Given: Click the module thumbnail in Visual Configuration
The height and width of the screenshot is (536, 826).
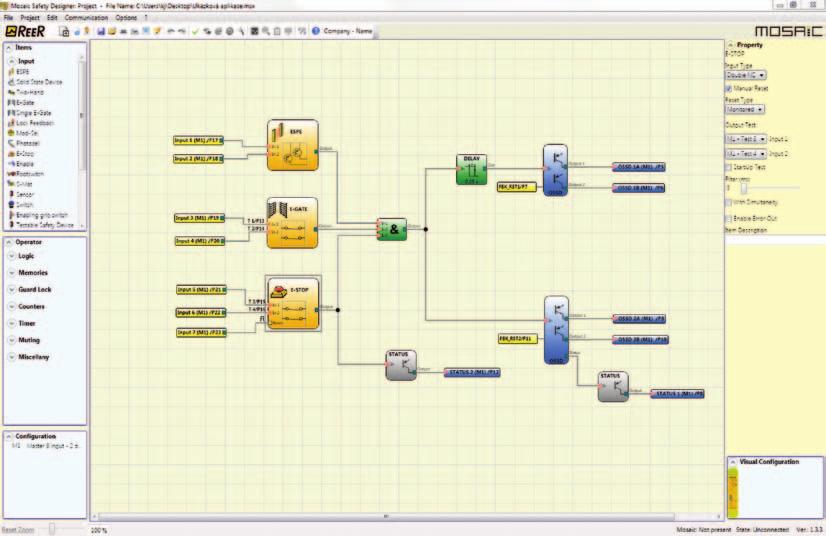Looking at the screenshot, I should click(x=733, y=491).
